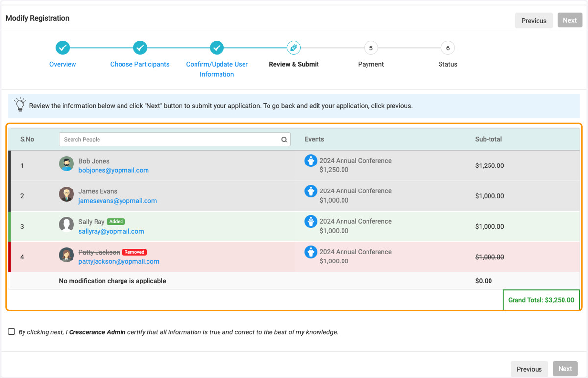588x378 pixels.
Task: Click Sally Ray's $1,000.00 sub-total
Action: 490,226
